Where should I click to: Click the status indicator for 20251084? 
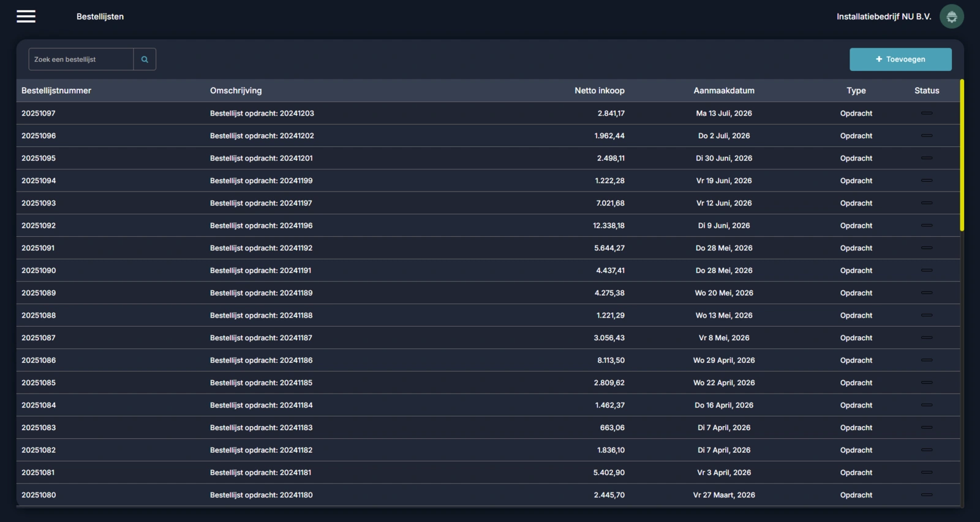click(x=927, y=405)
